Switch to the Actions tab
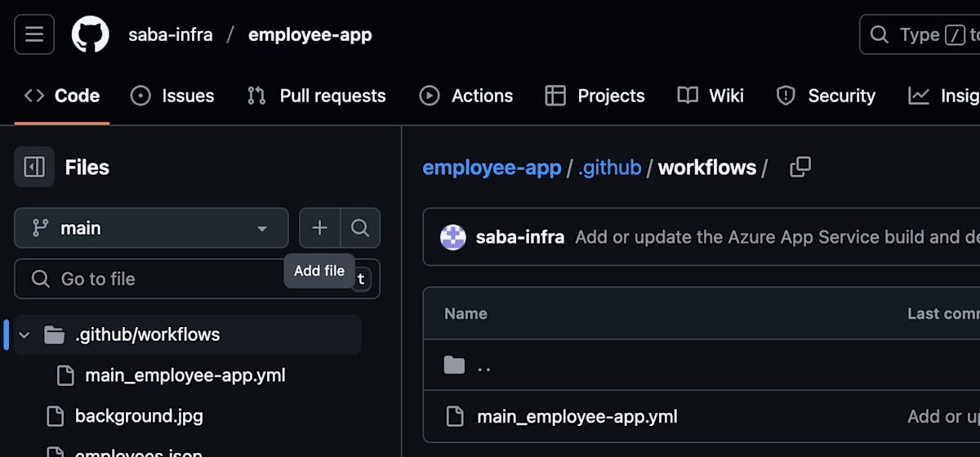This screenshot has width=980, height=457. [466, 96]
